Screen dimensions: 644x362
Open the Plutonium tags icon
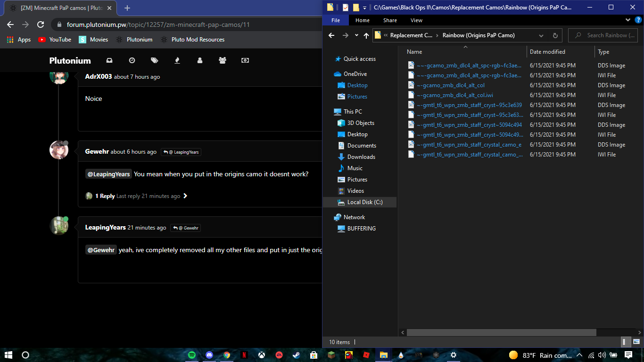click(x=155, y=60)
